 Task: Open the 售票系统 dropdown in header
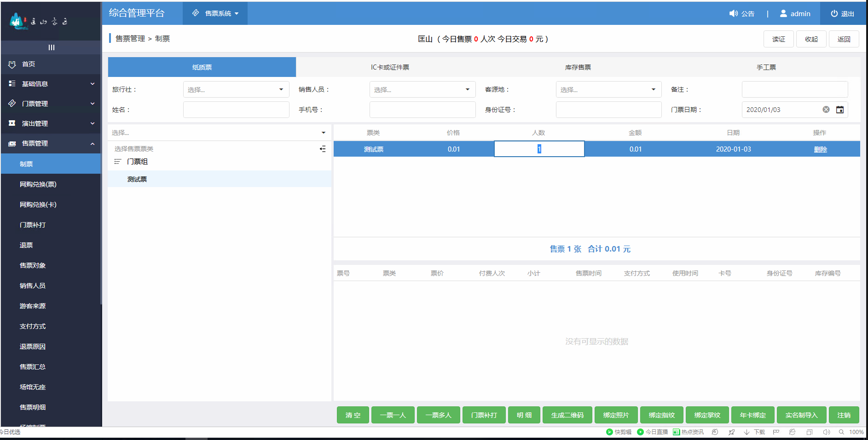tap(214, 13)
